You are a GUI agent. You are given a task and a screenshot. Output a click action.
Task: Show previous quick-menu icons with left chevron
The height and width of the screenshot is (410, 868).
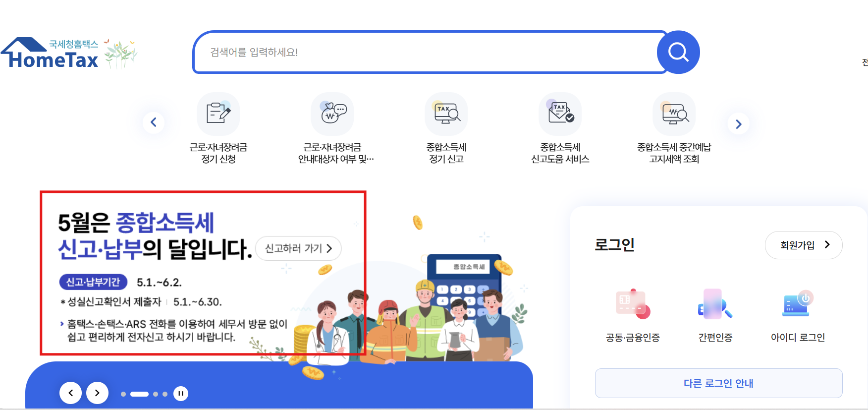click(154, 122)
